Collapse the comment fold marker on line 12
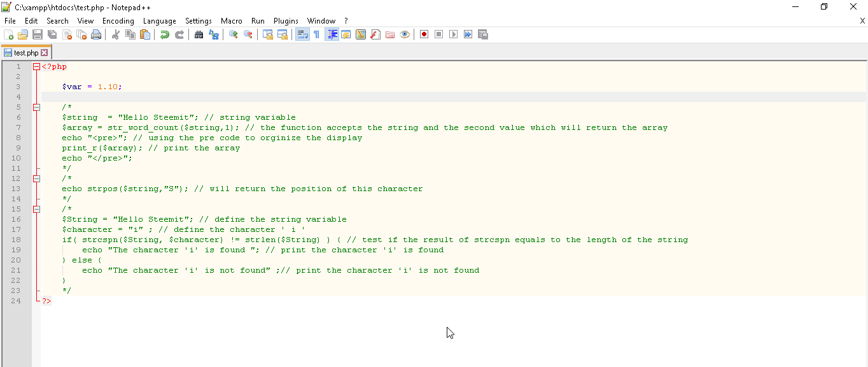 coord(36,178)
